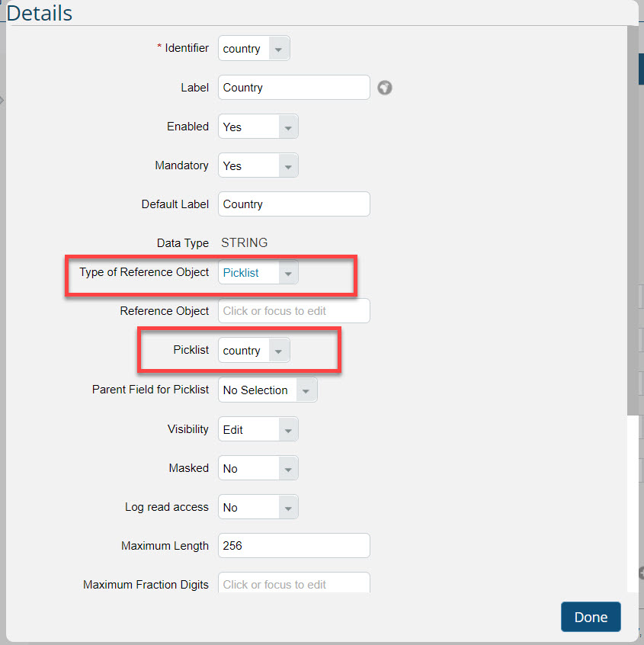This screenshot has width=644, height=645.
Task: Click the Label text field
Action: (294, 87)
